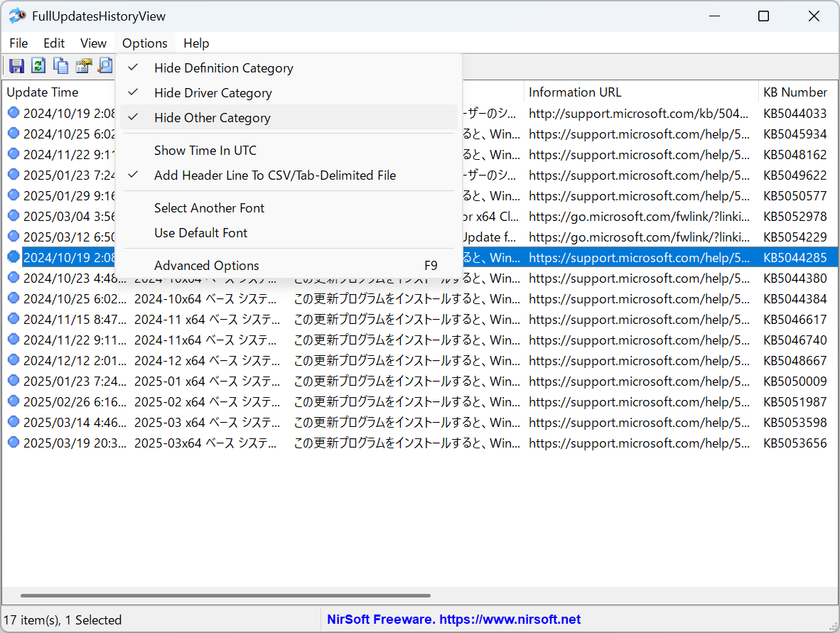Uncheck Hide Definition Category option

[289, 68]
